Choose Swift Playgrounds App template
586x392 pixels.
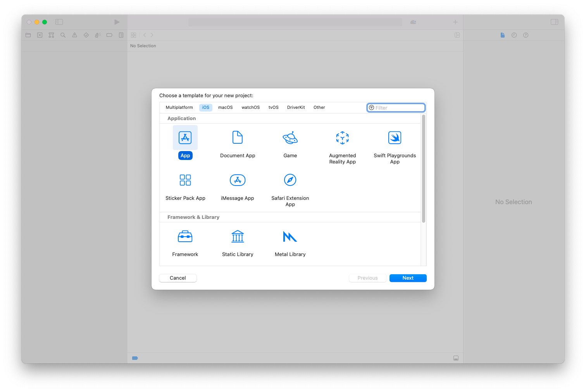(395, 138)
